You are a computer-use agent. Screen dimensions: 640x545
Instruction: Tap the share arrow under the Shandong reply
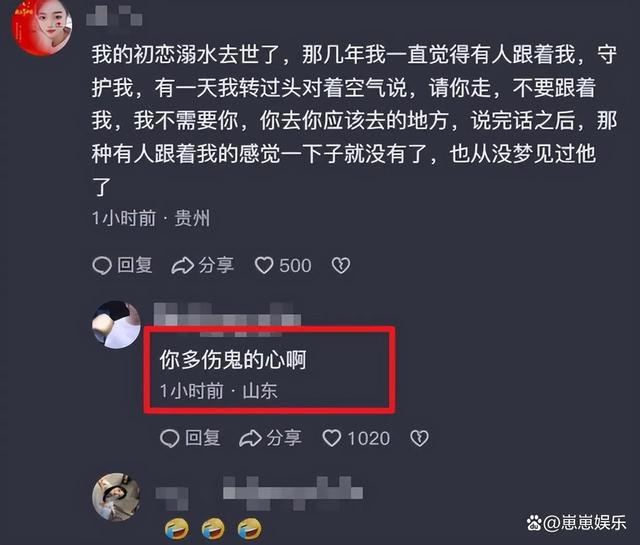[x=250, y=438]
